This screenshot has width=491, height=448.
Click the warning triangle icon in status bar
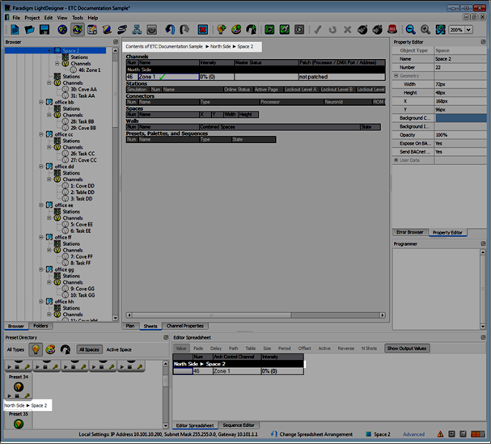pos(440,434)
